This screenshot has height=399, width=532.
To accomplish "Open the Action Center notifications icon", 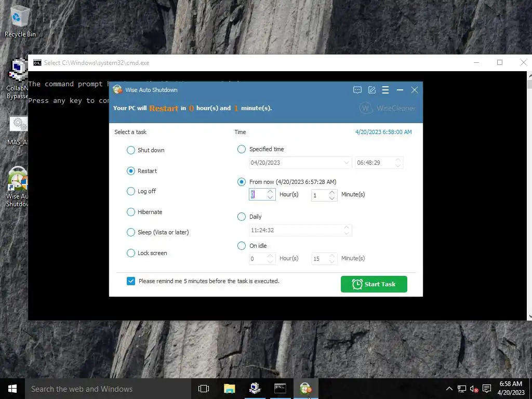I will [487, 389].
